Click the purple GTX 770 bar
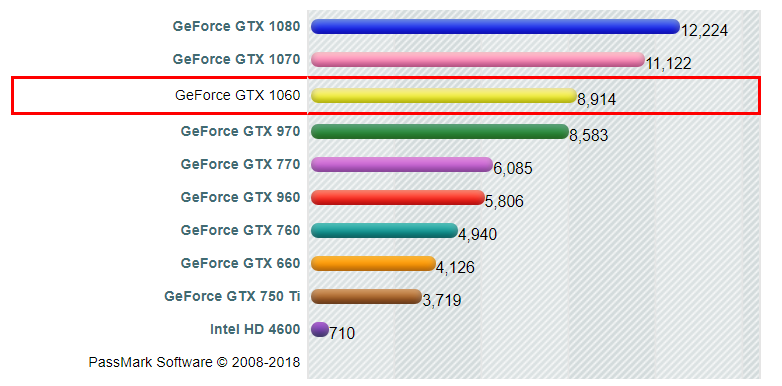782x386 pixels. [401, 164]
